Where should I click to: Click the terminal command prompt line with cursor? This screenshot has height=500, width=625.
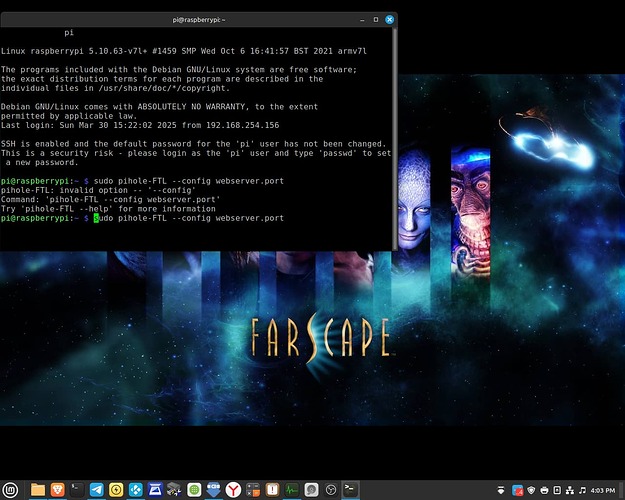click(190, 217)
